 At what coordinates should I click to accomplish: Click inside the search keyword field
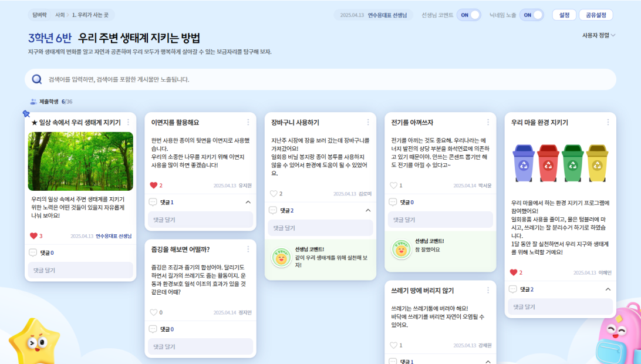coord(320,79)
